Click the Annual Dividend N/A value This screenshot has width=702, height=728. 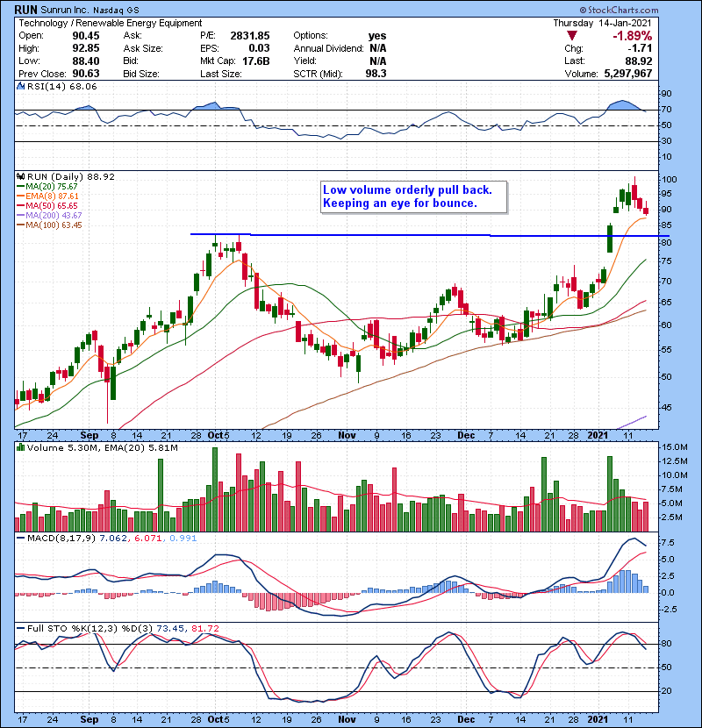(377, 48)
